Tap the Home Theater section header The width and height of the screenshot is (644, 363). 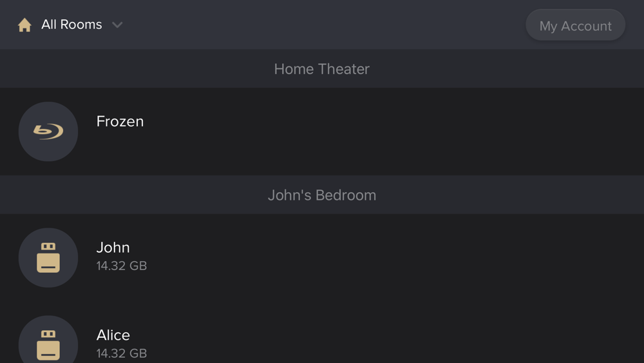(x=322, y=68)
